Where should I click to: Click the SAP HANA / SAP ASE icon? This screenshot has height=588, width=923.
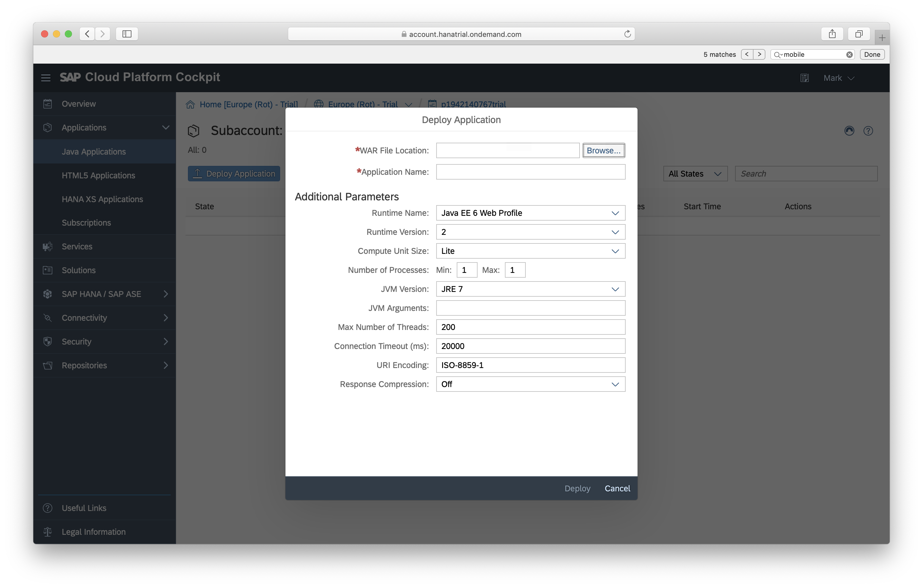(48, 294)
